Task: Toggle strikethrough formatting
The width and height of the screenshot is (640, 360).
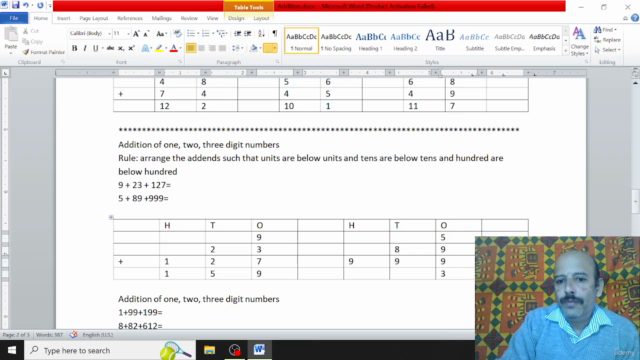Action: [110, 48]
